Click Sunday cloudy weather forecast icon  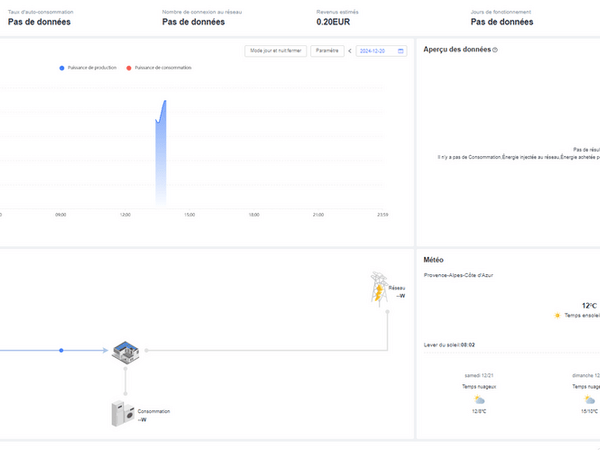click(590, 399)
